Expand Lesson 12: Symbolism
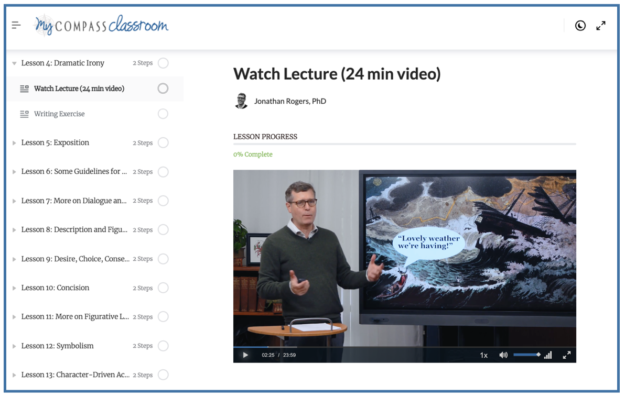The height and width of the screenshot is (397, 625). pyautogui.click(x=14, y=346)
